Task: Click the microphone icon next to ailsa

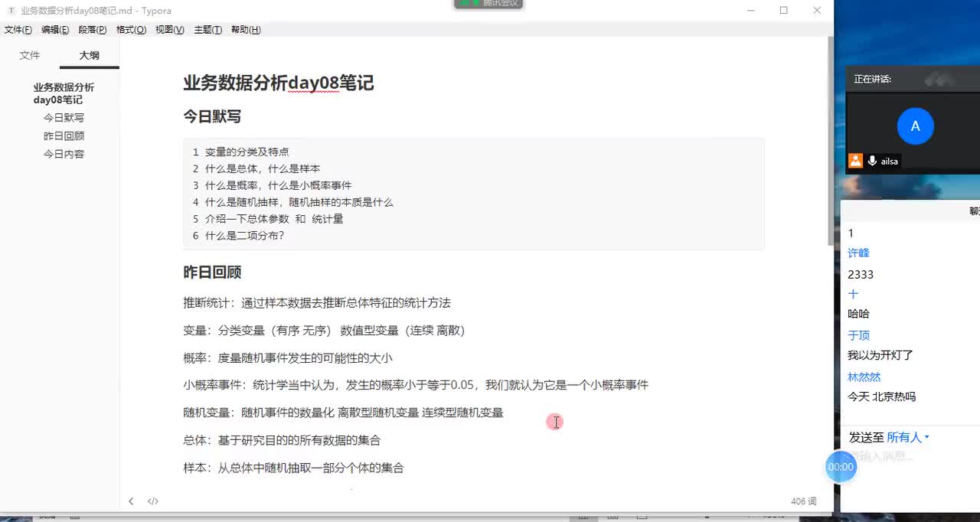Action: pos(872,161)
